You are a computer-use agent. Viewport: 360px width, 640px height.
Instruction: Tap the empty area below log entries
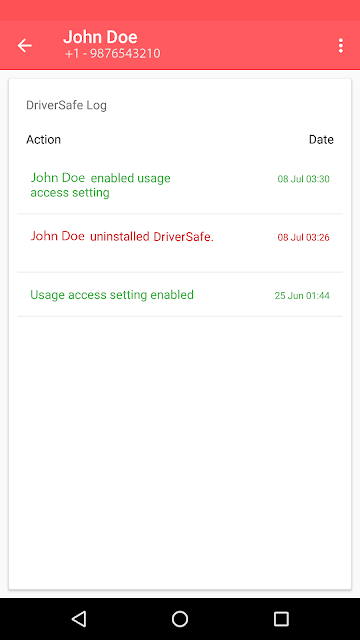180,452
